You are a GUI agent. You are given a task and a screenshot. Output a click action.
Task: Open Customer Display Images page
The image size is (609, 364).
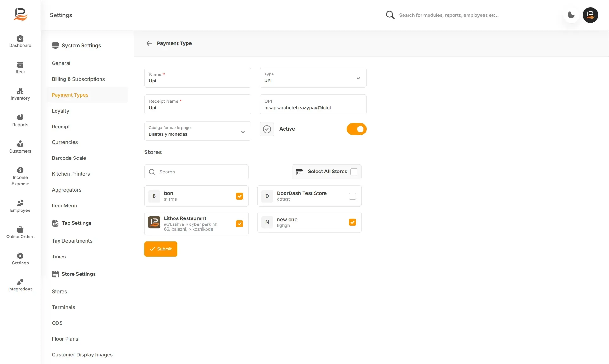pos(82,355)
